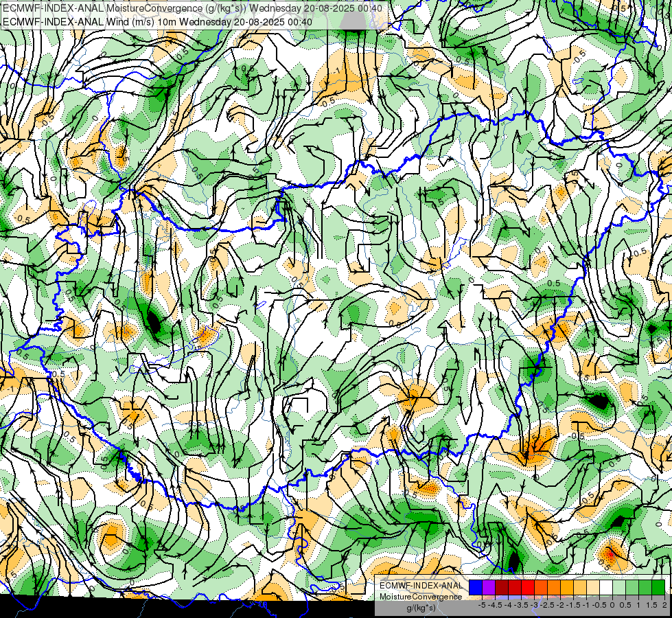Click the MoistureConvergence title line at top
Viewport: 672px width, 618px height.
point(192,8)
